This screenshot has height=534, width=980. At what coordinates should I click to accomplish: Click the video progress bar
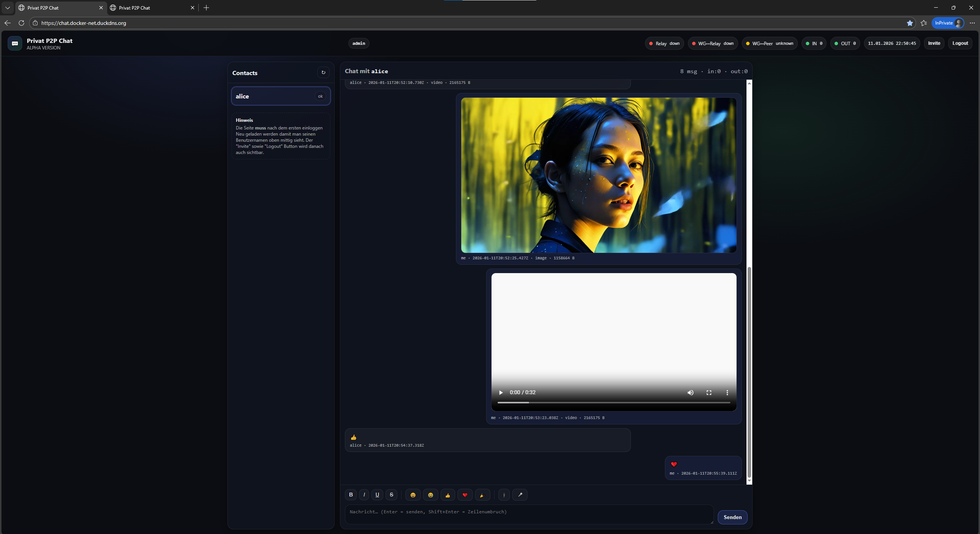[x=614, y=402]
